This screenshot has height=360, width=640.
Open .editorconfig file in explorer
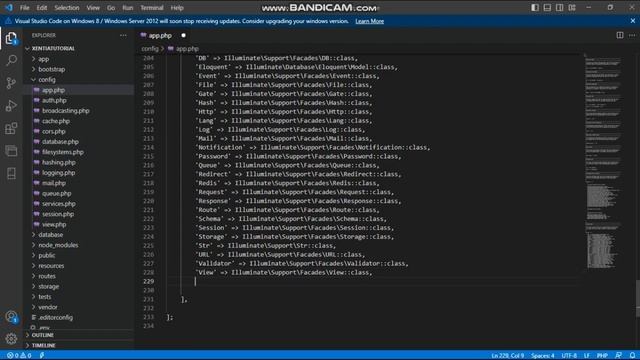(56, 318)
